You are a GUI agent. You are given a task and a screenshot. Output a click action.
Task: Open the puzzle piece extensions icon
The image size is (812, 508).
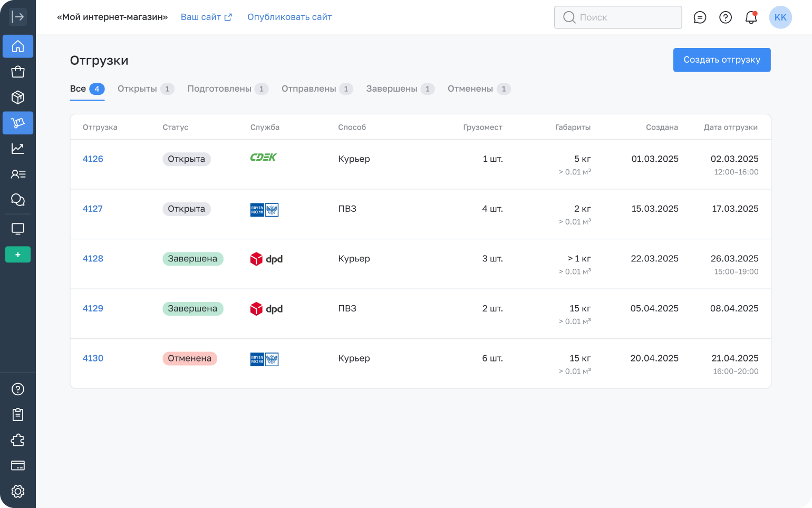coord(18,440)
